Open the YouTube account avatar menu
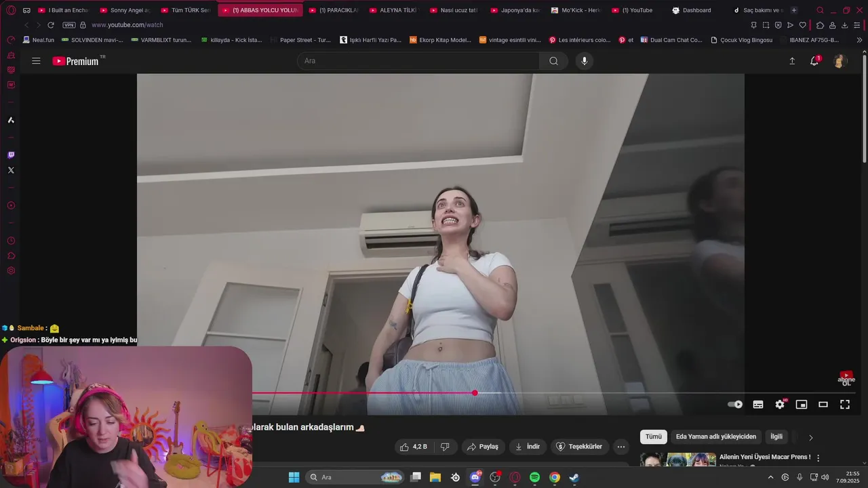This screenshot has width=868, height=488. 840,61
